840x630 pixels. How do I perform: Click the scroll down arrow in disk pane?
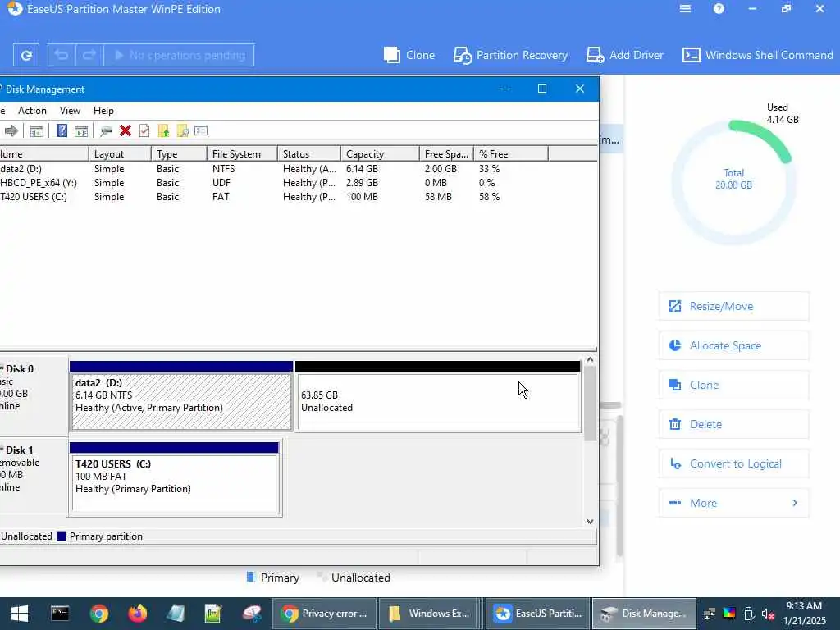tap(590, 521)
